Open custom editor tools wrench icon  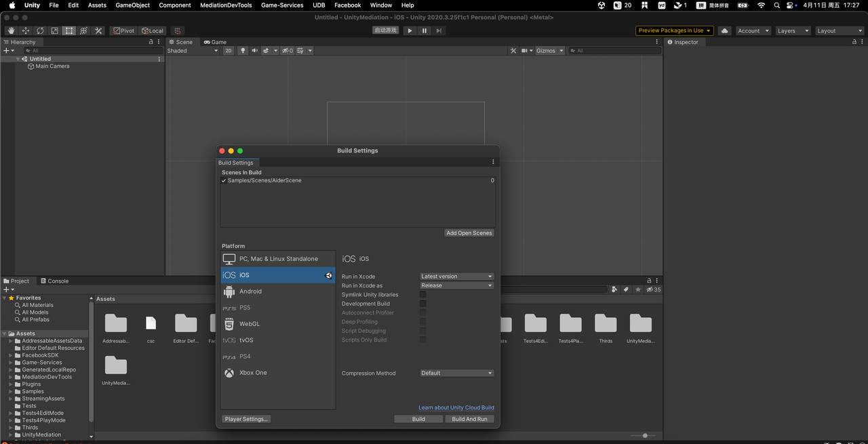click(98, 31)
